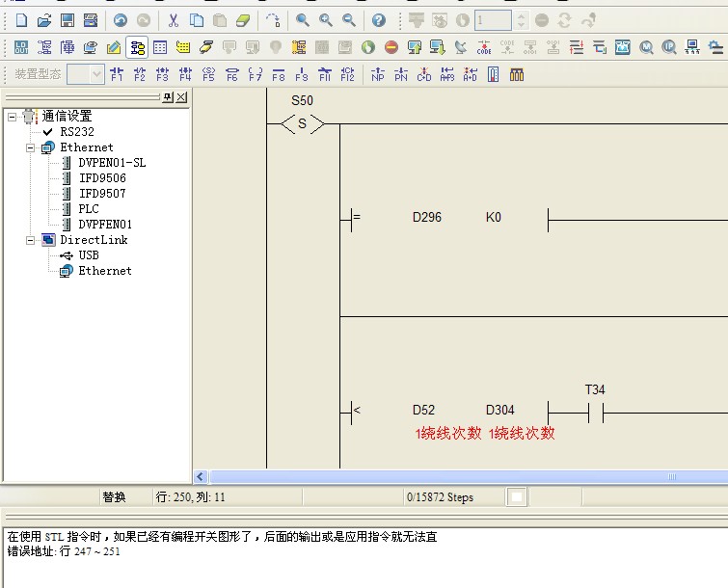Click the Cut scissors icon
The image size is (728, 588).
173,20
